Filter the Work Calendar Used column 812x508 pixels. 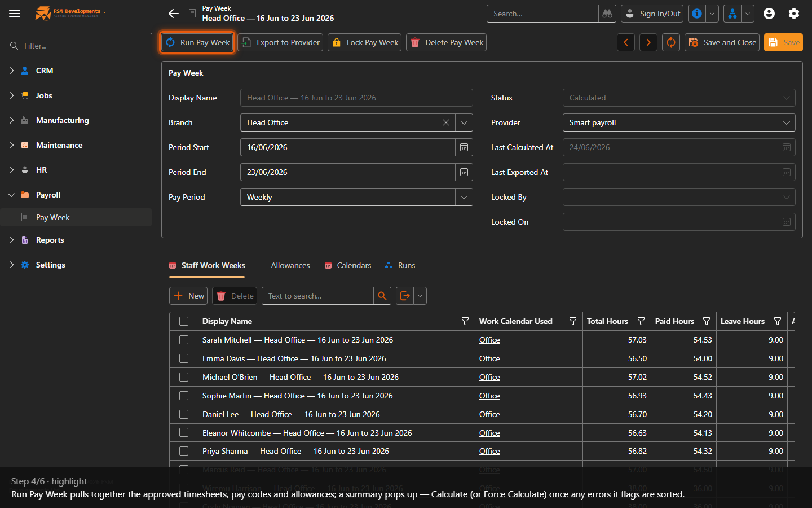pos(573,321)
